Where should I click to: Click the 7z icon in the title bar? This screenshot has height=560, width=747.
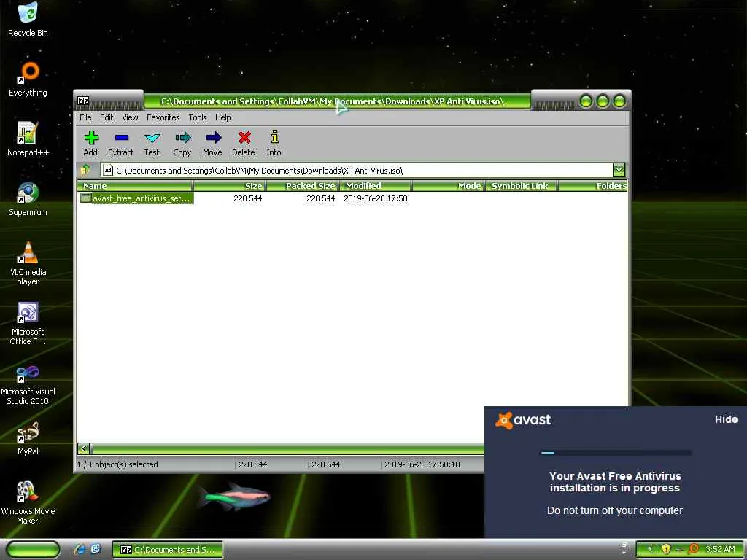pos(83,101)
